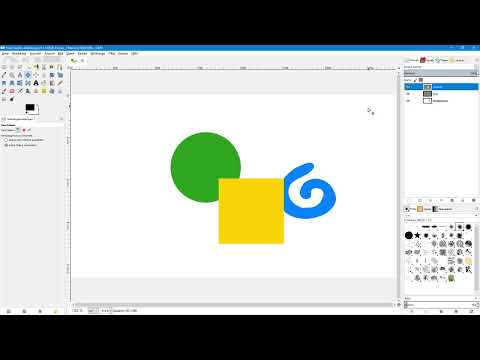Select the Color Picker tool

pyautogui.click(x=4, y=75)
